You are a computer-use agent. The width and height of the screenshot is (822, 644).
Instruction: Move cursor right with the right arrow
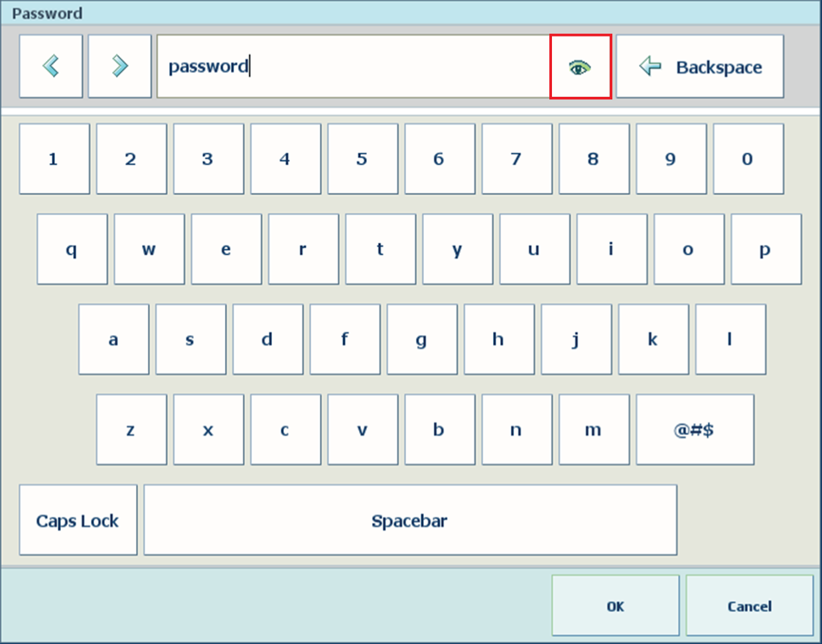point(119,66)
